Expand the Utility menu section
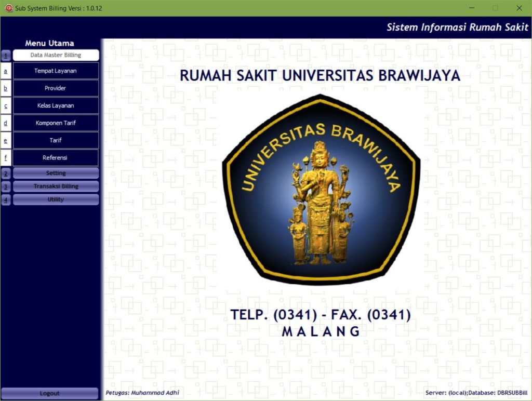The width and height of the screenshot is (532, 401). pos(56,199)
